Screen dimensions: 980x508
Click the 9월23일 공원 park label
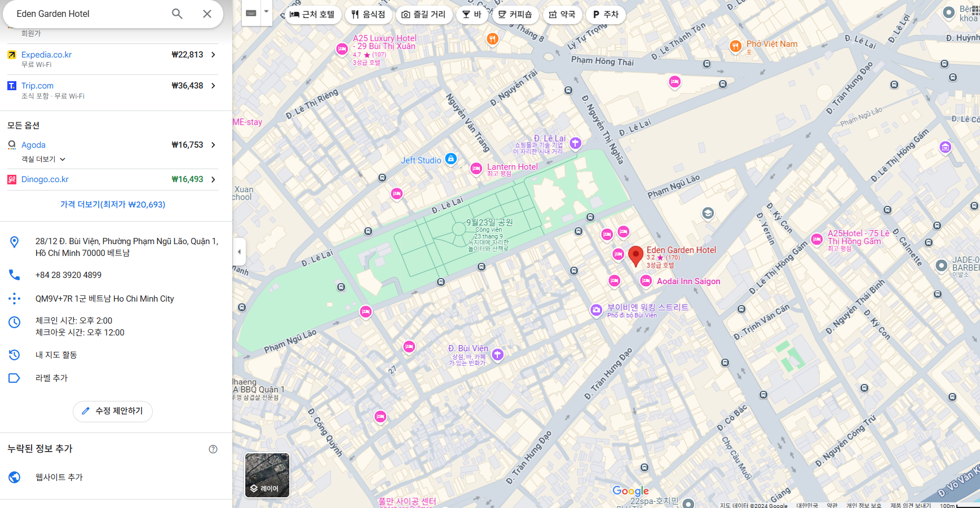(x=489, y=222)
